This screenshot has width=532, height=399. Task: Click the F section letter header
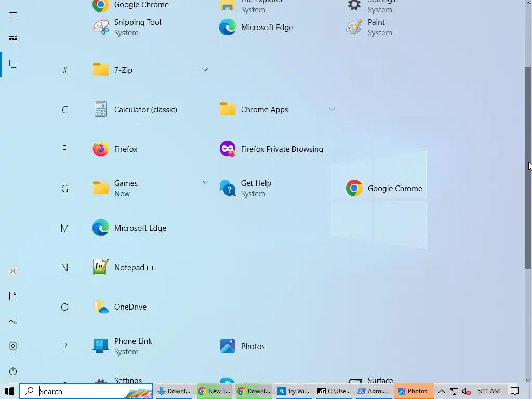click(x=64, y=149)
